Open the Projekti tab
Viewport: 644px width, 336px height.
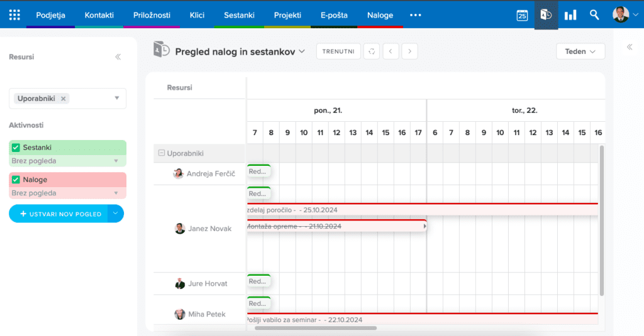tap(287, 15)
